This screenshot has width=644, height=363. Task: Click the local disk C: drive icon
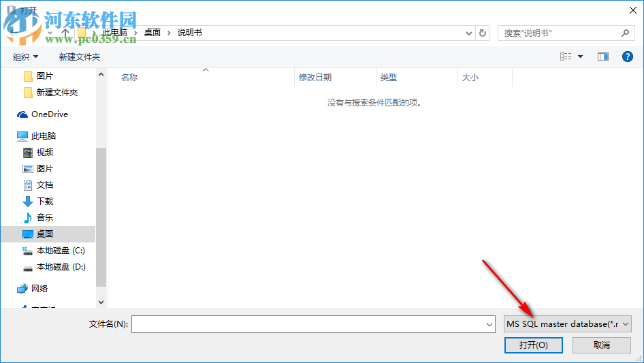27,251
